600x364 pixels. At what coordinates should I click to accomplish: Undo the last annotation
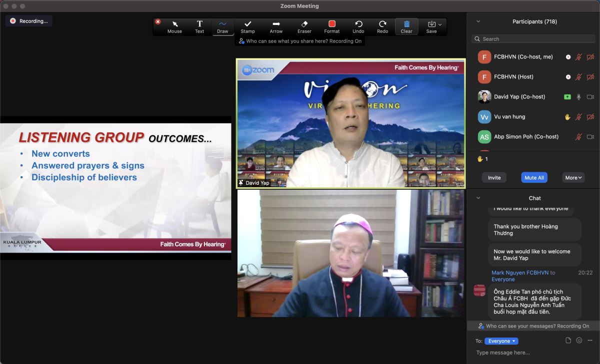point(358,26)
